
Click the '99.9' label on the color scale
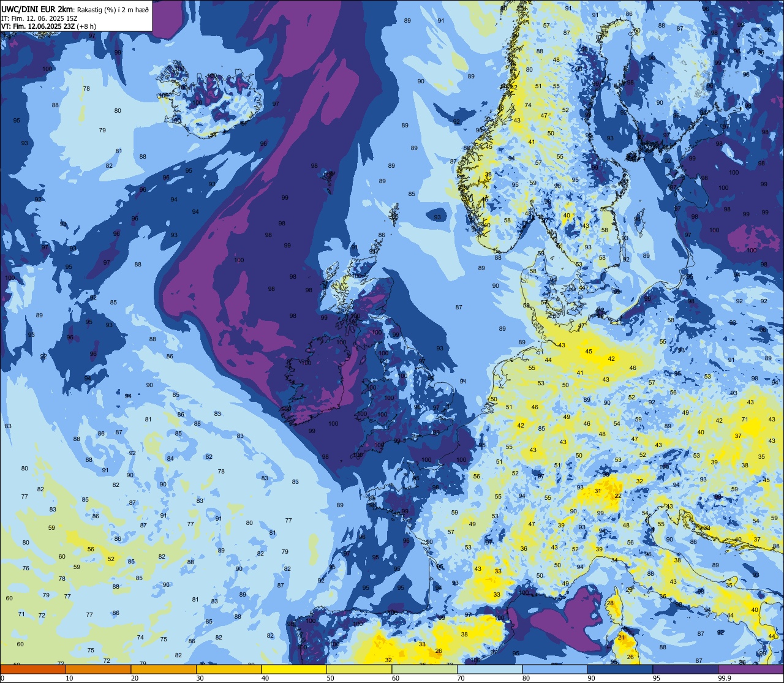(x=725, y=678)
